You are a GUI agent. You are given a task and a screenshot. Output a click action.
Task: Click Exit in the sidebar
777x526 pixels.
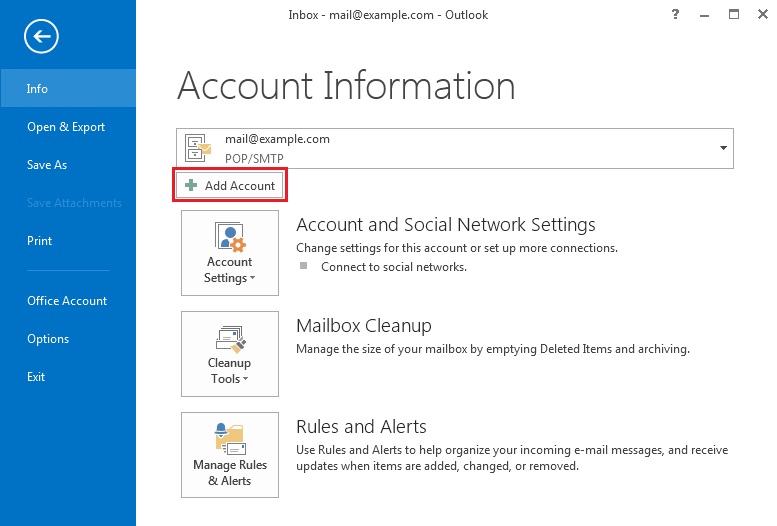click(68, 377)
